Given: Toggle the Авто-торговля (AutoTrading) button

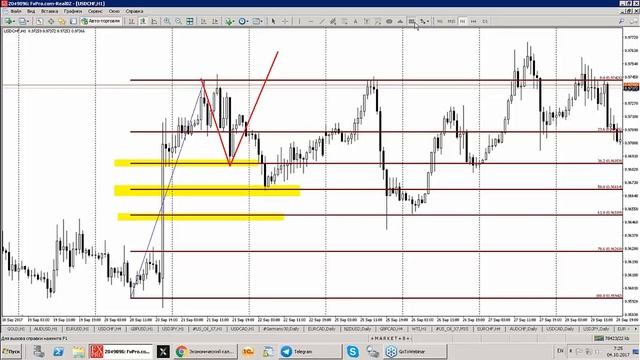Looking at the screenshot, I should (101, 21).
